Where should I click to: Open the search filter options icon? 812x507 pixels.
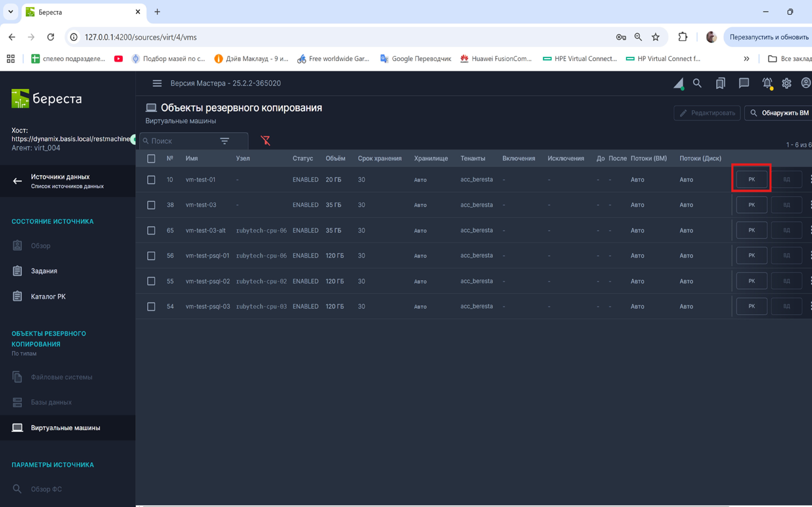click(x=224, y=141)
